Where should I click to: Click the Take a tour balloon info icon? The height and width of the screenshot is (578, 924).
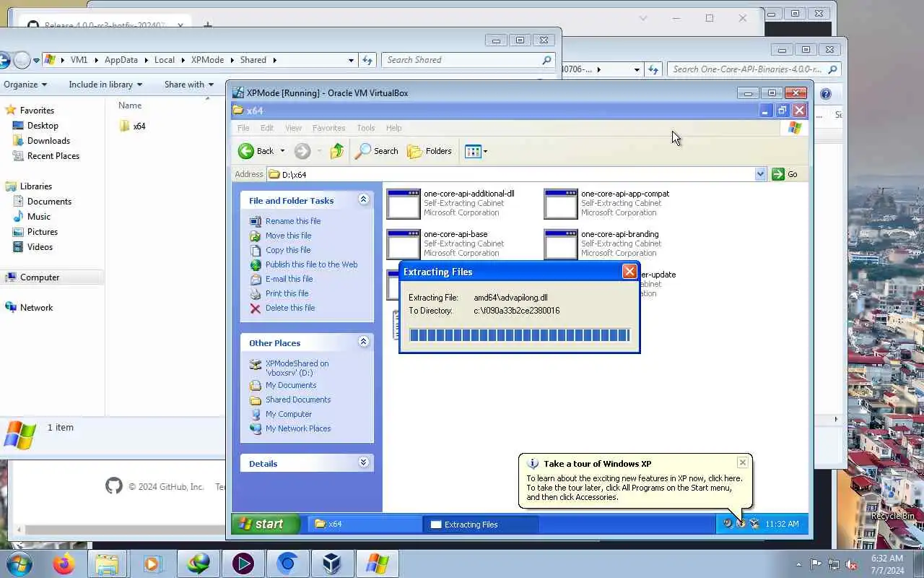click(x=533, y=464)
